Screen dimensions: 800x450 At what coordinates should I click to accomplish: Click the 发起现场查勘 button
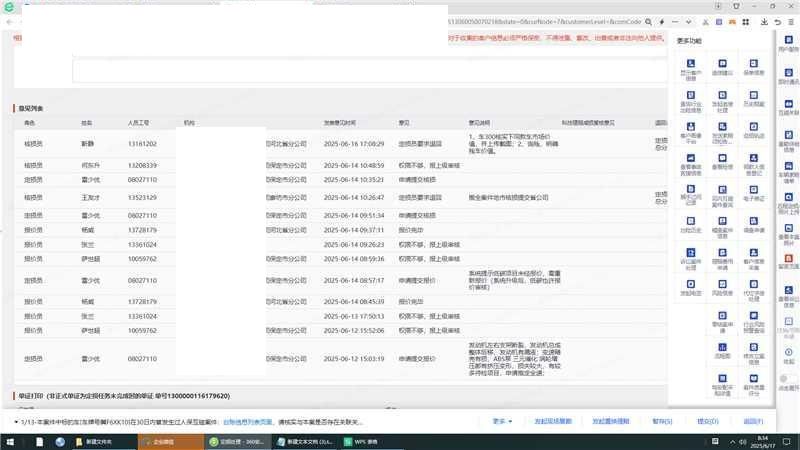point(553,421)
